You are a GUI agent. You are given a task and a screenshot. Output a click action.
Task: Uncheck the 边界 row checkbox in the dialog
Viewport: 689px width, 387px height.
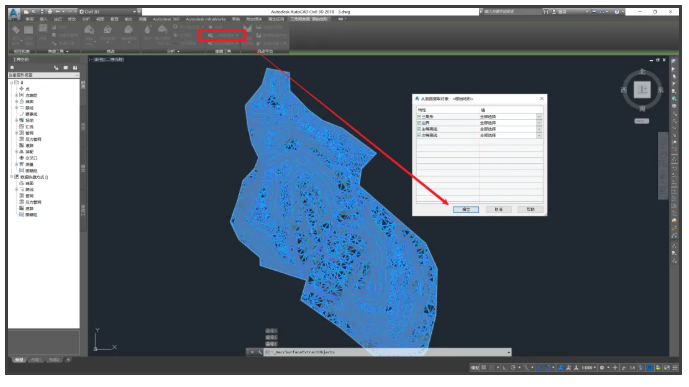tap(419, 123)
